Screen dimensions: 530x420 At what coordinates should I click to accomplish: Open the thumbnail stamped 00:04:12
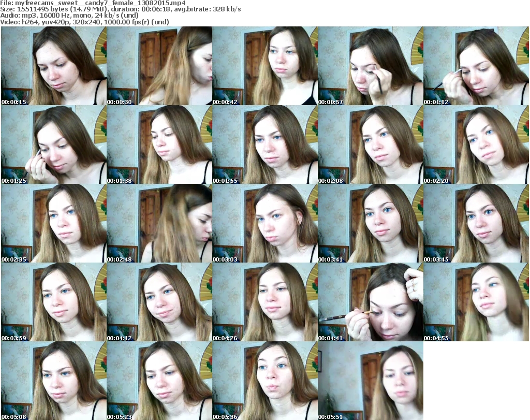coord(159,302)
